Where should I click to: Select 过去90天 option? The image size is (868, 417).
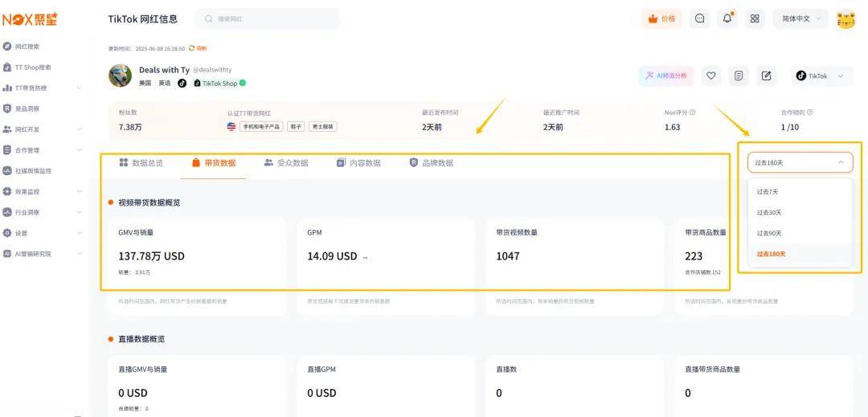click(x=800, y=233)
